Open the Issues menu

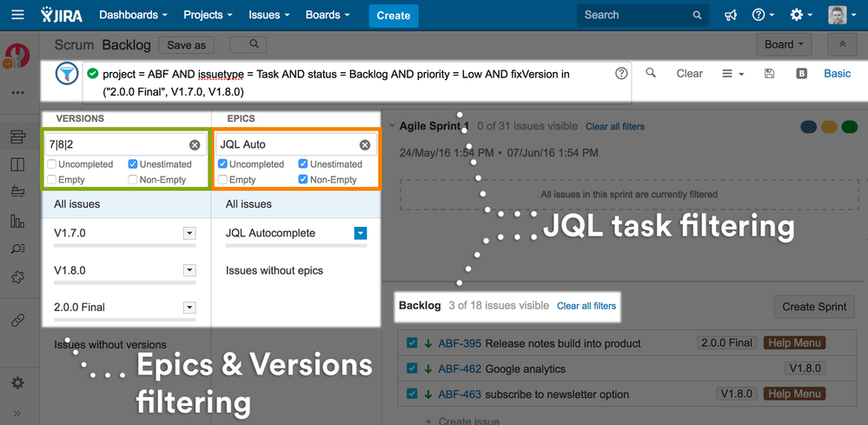point(268,15)
